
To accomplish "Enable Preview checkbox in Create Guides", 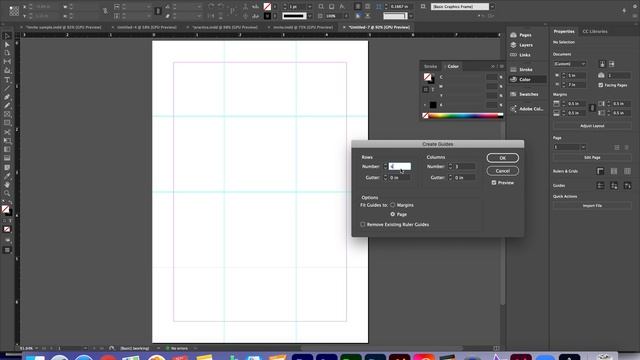I will point(494,183).
